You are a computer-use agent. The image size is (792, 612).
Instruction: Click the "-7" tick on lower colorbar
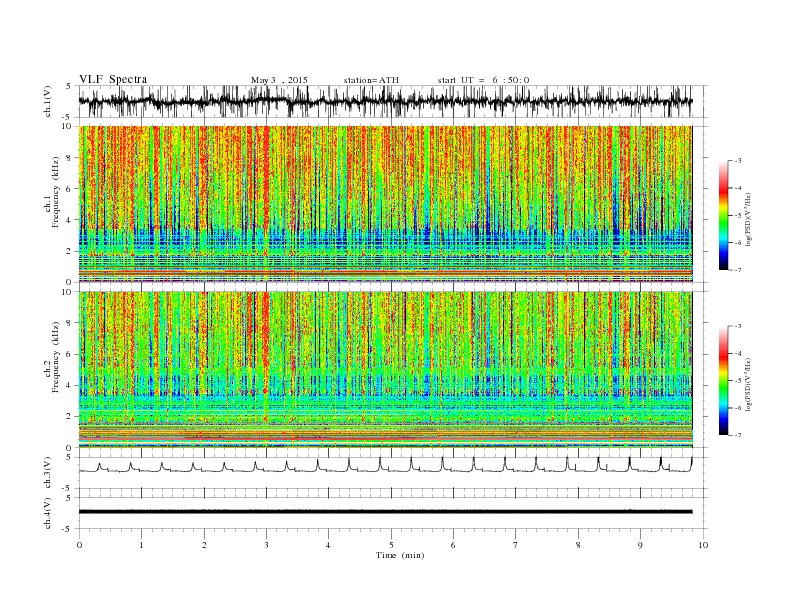click(737, 435)
